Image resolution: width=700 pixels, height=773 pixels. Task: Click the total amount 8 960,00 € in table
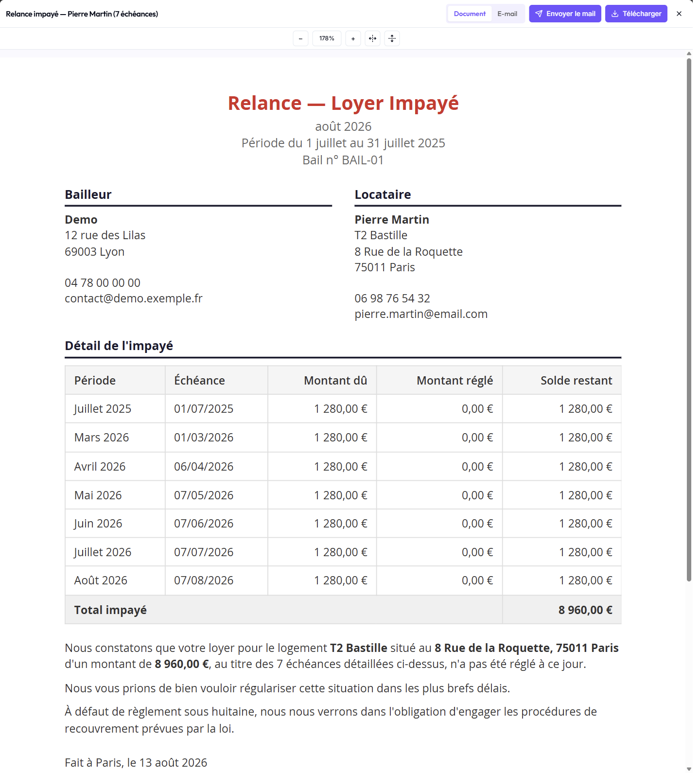pyautogui.click(x=585, y=610)
